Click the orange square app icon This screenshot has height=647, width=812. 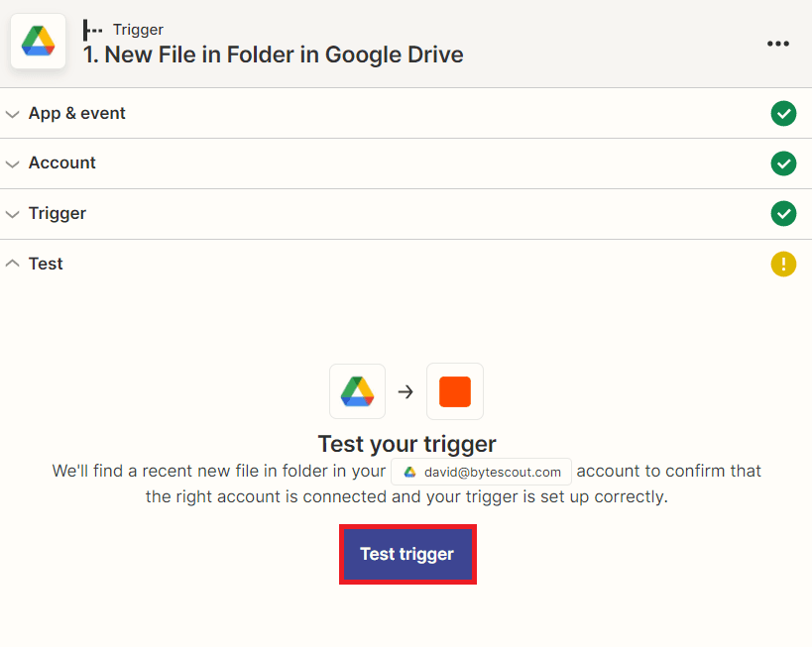coord(455,391)
